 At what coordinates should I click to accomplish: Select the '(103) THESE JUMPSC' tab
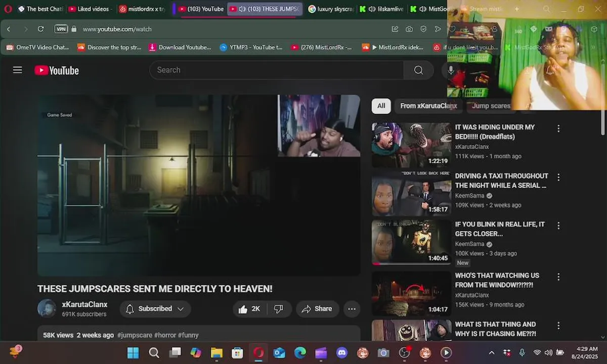(x=265, y=9)
